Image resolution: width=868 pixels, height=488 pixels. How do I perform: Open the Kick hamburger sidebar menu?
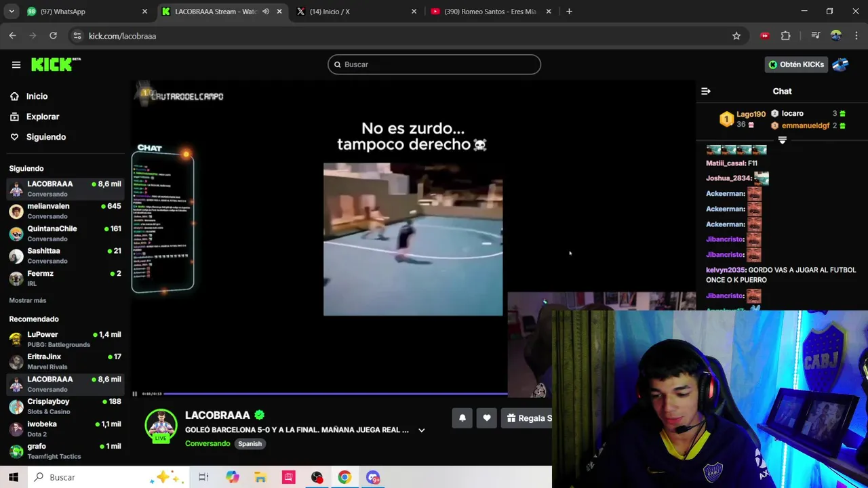pyautogui.click(x=16, y=64)
